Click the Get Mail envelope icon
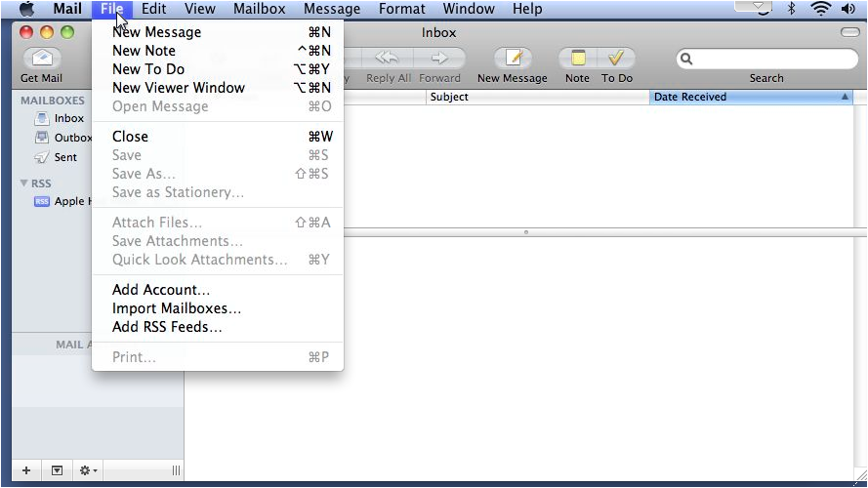The height and width of the screenshot is (488, 868). coord(42,59)
